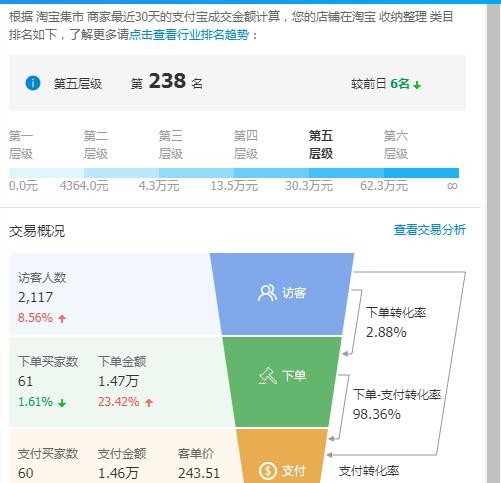Click the gavel 下单 icon in funnel

pos(268,376)
